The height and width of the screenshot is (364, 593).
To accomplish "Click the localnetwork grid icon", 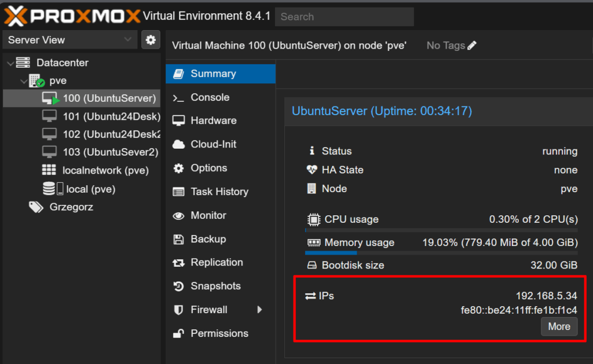I will click(x=49, y=170).
